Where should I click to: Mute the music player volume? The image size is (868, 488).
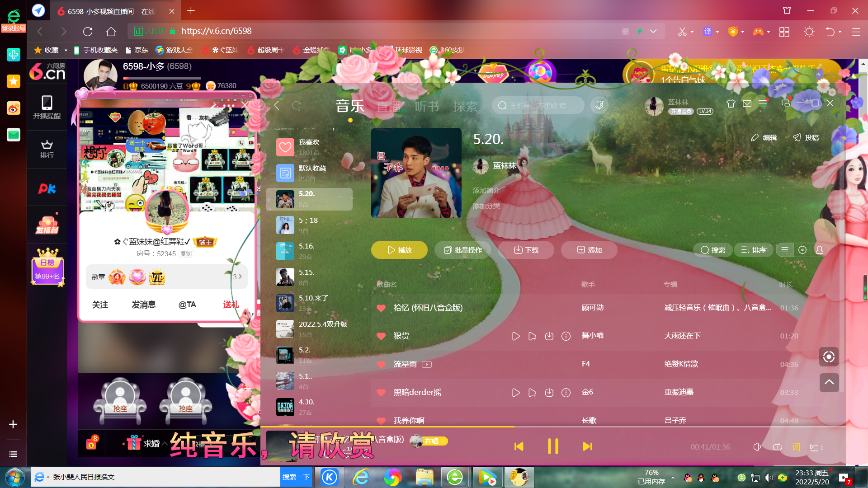point(757,447)
